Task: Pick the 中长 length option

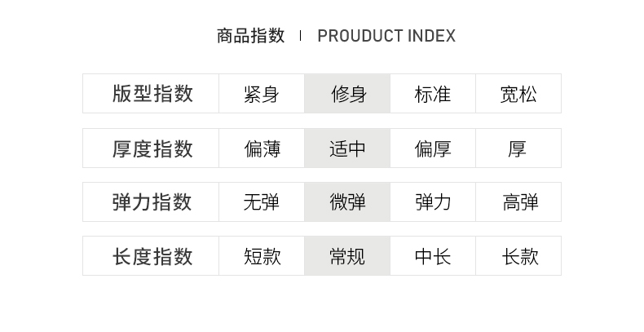Action: point(433,256)
